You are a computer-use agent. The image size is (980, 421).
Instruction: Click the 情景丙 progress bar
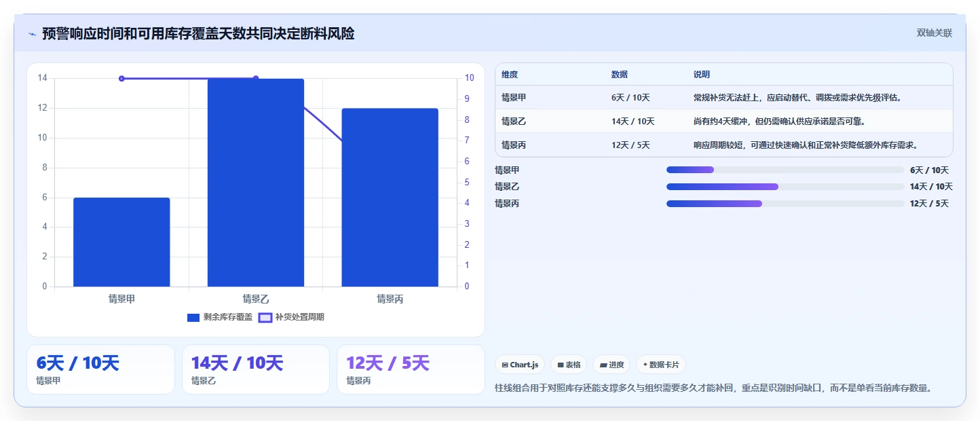pyautogui.click(x=785, y=204)
